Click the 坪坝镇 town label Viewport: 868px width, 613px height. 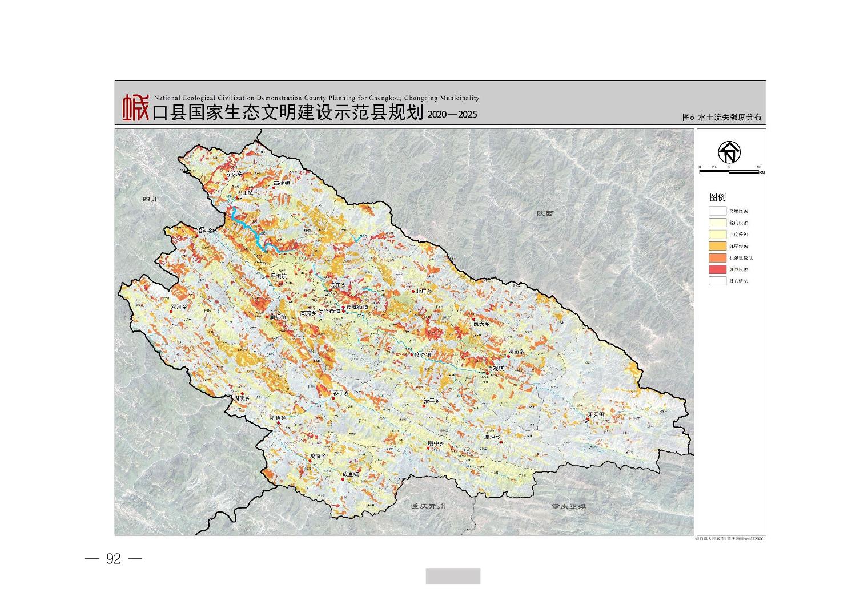[278, 276]
